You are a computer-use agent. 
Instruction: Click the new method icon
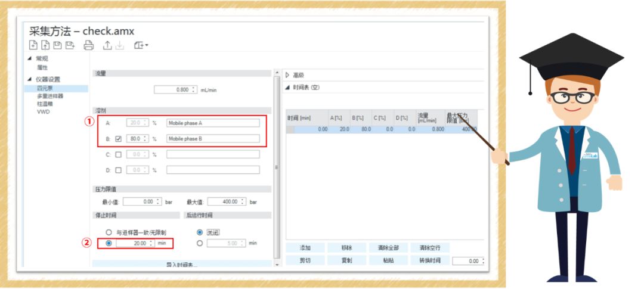[x=33, y=45]
